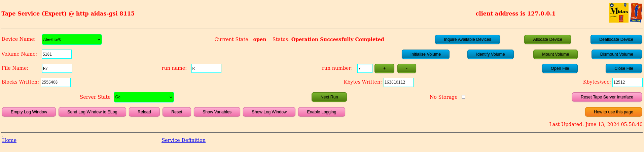Click the Kbytes Written label
Image resolution: width=644 pixels, height=152 pixels.
[x=363, y=82]
